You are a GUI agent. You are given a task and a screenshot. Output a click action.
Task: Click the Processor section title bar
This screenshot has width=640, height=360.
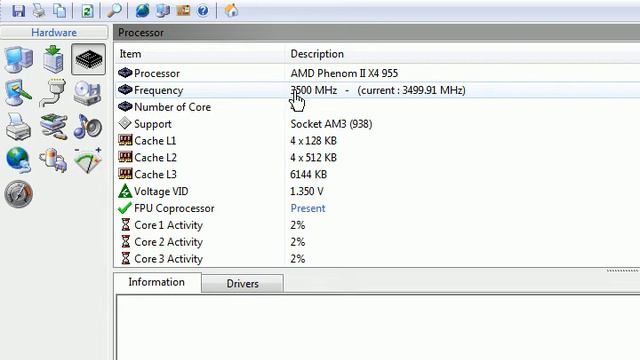click(377, 33)
